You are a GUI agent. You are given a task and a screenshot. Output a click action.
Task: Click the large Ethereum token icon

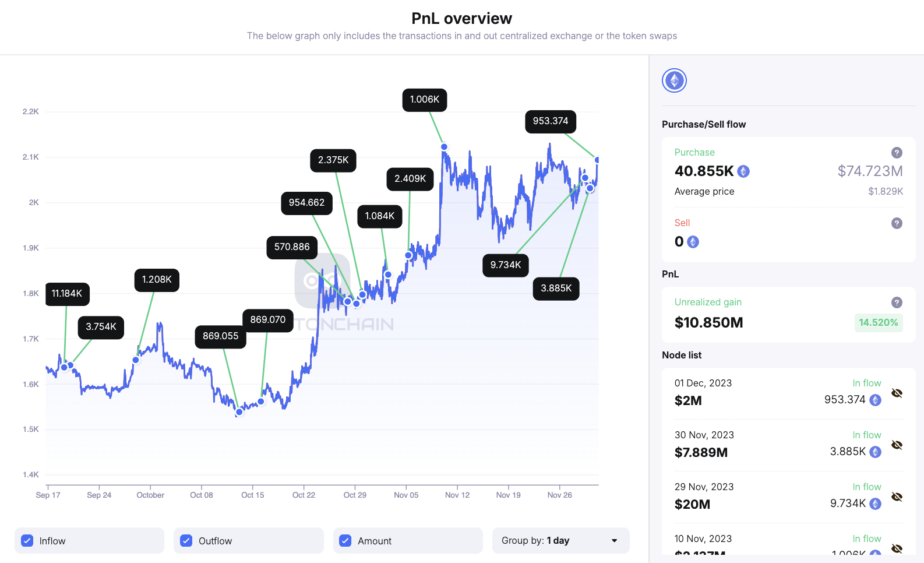click(674, 80)
